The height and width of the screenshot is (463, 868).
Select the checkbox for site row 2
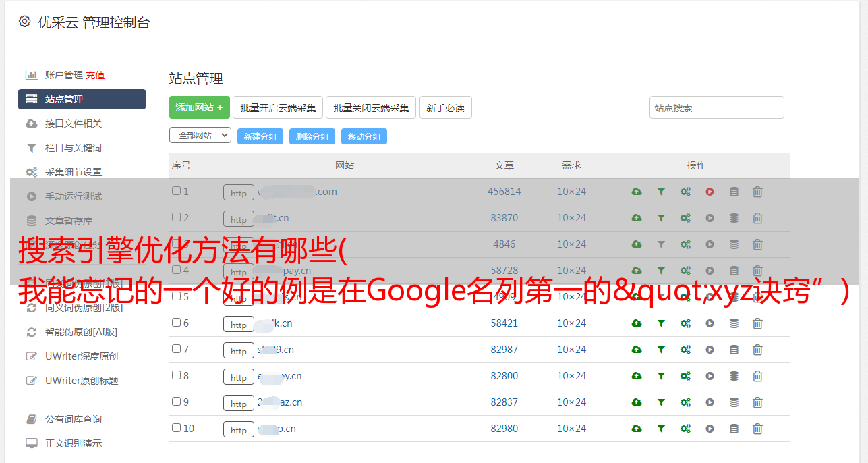click(x=176, y=217)
